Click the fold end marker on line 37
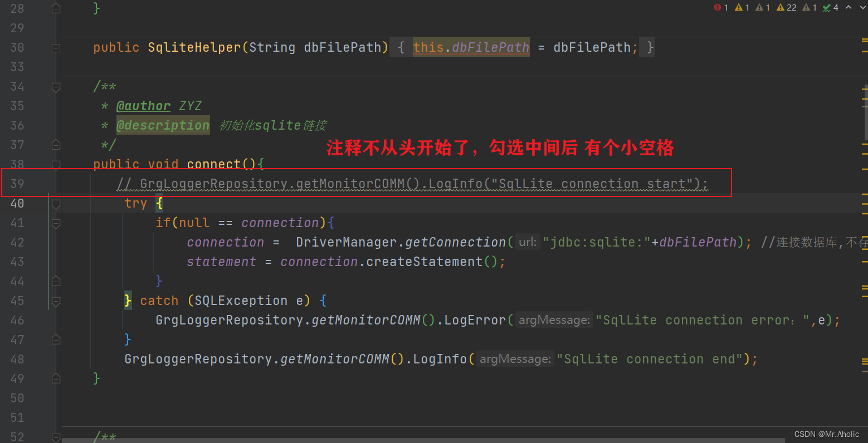868x443 pixels. [x=56, y=145]
